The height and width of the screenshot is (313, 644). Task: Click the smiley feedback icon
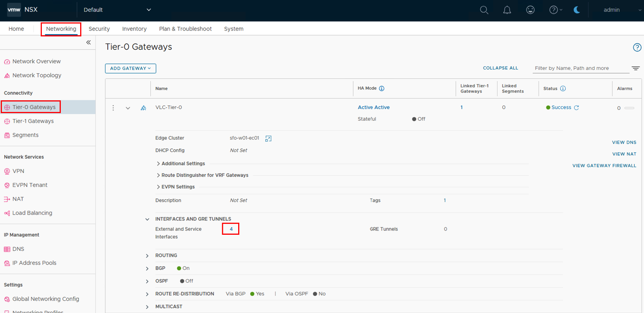click(x=530, y=10)
